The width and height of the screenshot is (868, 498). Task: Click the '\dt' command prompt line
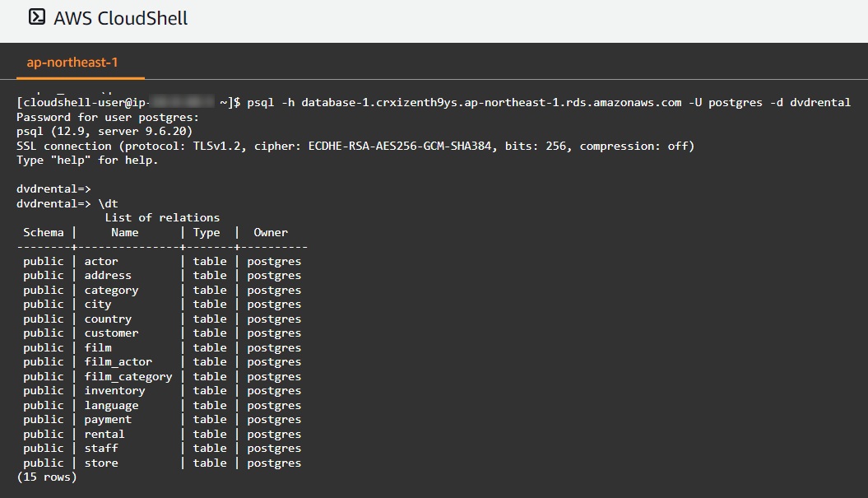click(x=67, y=203)
